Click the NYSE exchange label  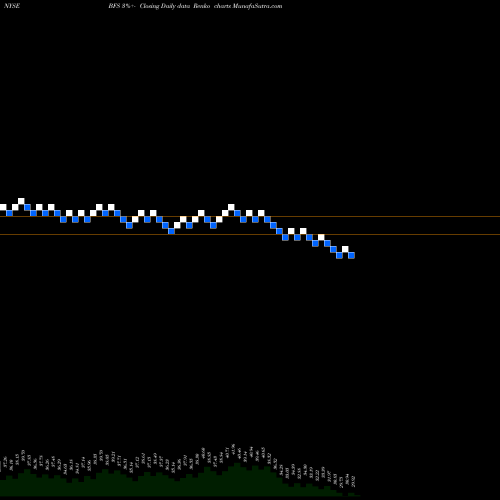coord(12,6)
